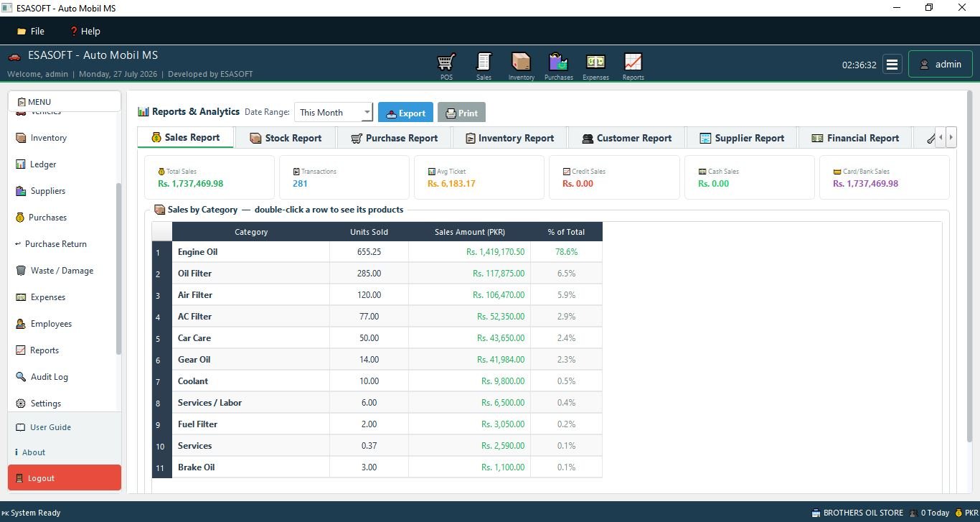Select the Fuel Filter category row

pos(377,424)
